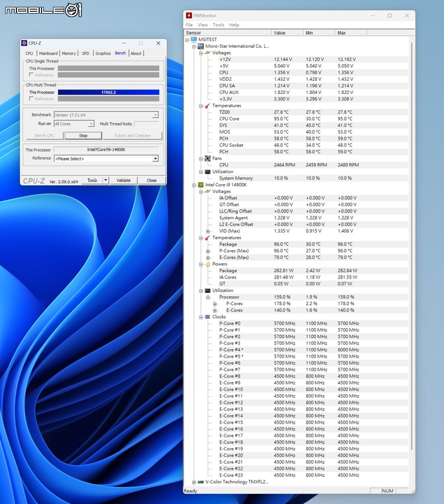Open the View menu in HWMonitor
This screenshot has width=444, height=504.
pyautogui.click(x=203, y=24)
